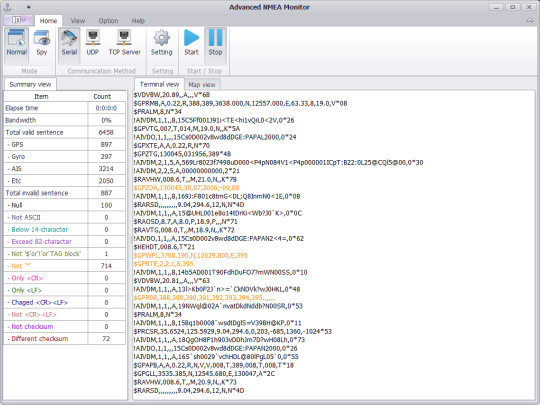Minimize the Advanced NMEA Monitor window
540x405 pixels.
pos(496,7)
